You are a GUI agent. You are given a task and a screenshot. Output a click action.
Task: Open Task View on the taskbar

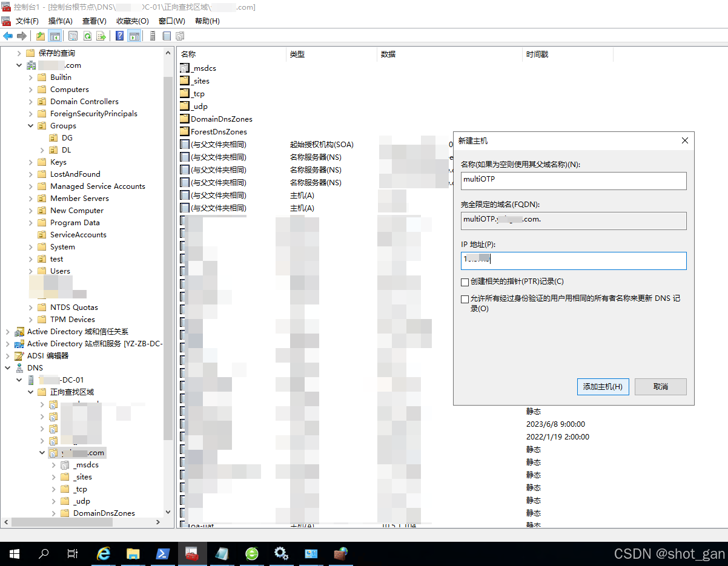(73, 554)
